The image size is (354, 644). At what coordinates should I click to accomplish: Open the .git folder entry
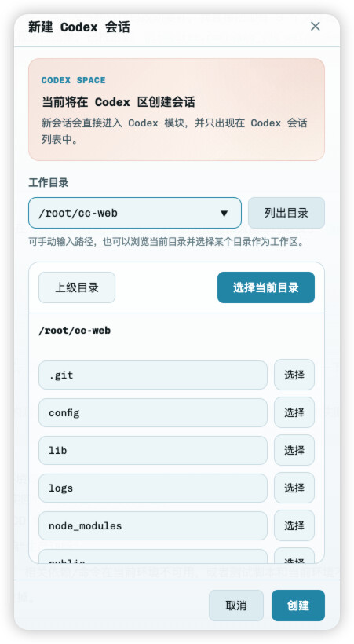point(153,375)
